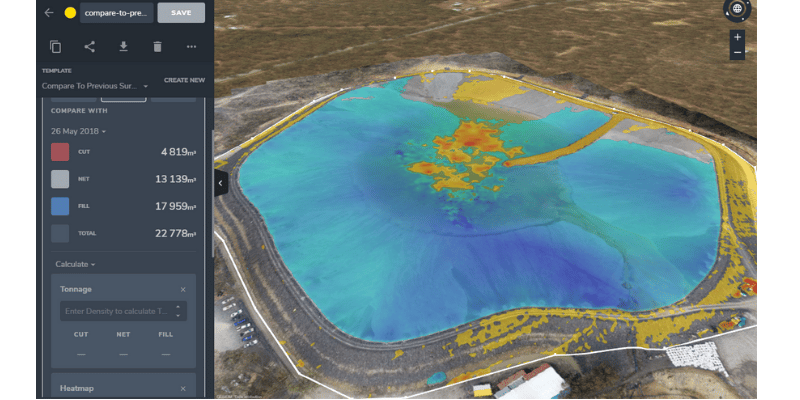800x400 pixels.
Task: Delete the measurement with trash icon
Action: pos(157,46)
